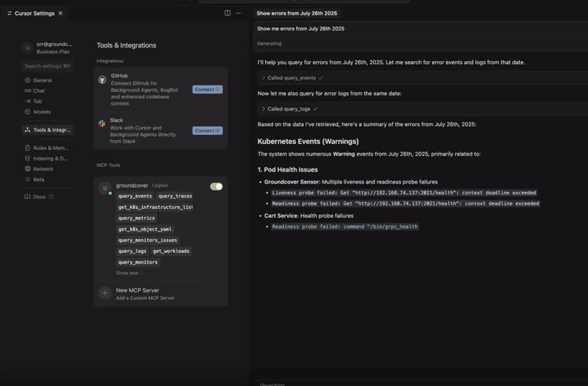Click the query_logs tool chip
Viewport: 588px width, 386px height.
click(x=133, y=251)
